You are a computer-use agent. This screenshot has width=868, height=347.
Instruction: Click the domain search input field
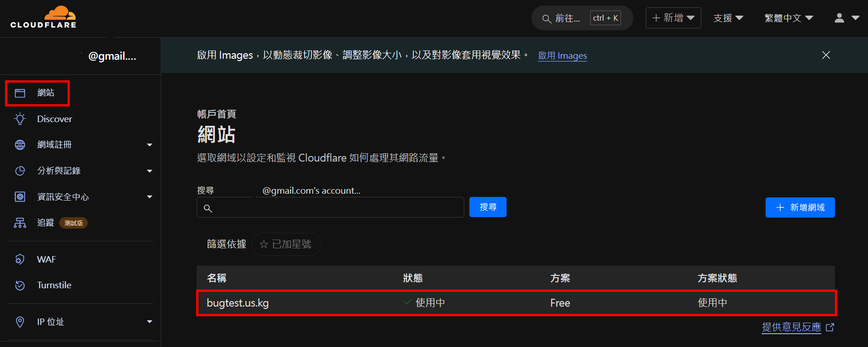330,207
